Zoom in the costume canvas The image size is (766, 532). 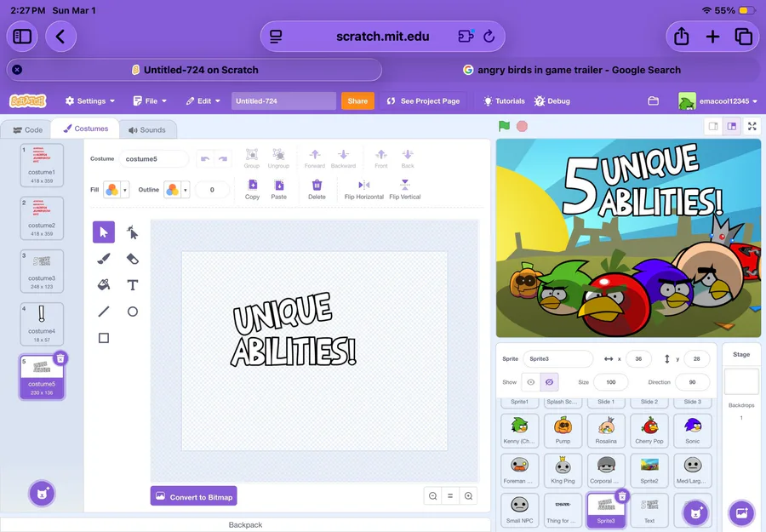468,496
